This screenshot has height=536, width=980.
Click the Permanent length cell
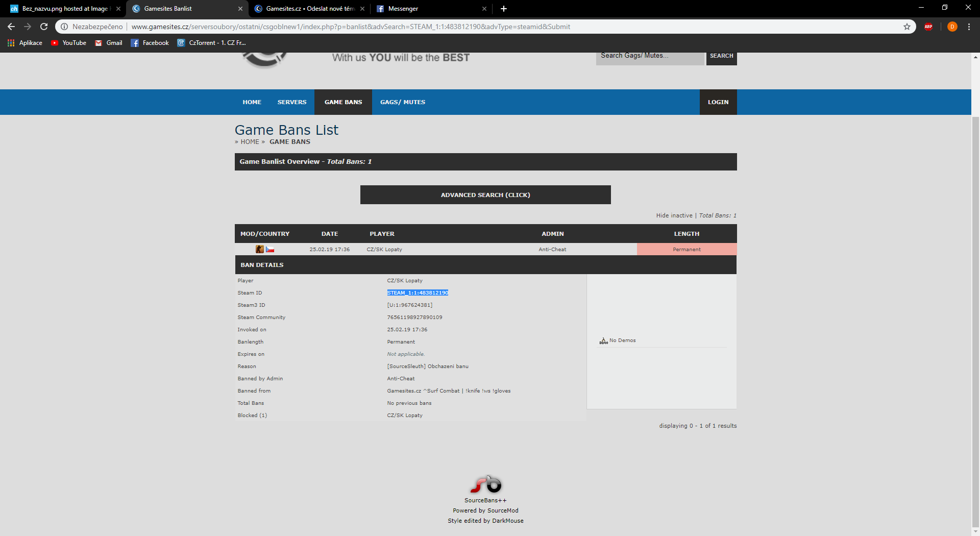point(687,249)
